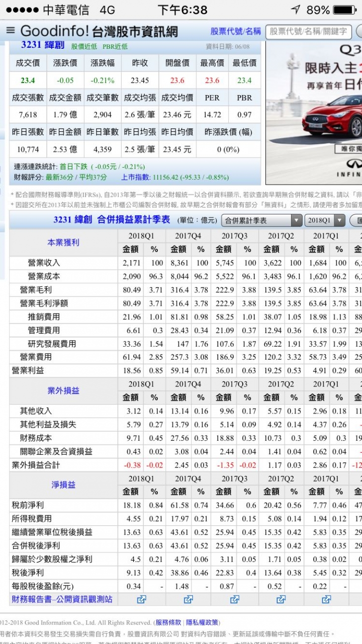Screen dimensions: 362x644
Task: Select the 營業利益 row label
Action: 28,370
